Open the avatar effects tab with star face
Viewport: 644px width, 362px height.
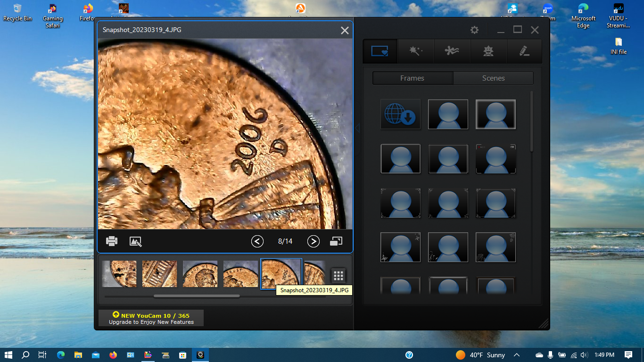click(x=488, y=51)
